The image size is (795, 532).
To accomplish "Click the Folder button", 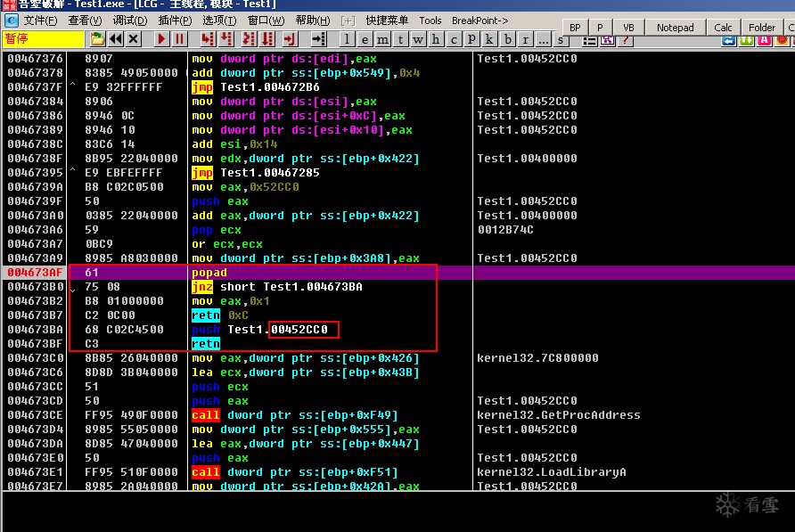I will (x=762, y=28).
